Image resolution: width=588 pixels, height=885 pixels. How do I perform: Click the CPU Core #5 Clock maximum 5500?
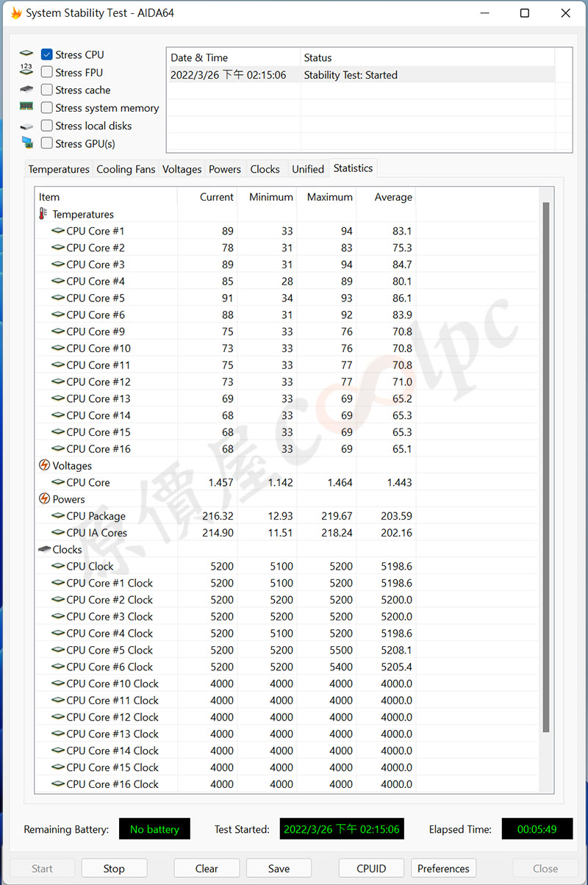tap(341, 650)
